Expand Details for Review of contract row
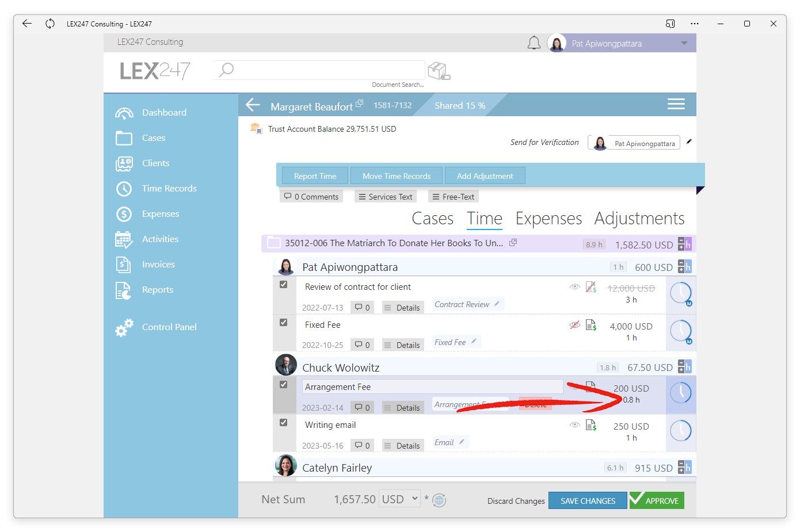 (402, 308)
